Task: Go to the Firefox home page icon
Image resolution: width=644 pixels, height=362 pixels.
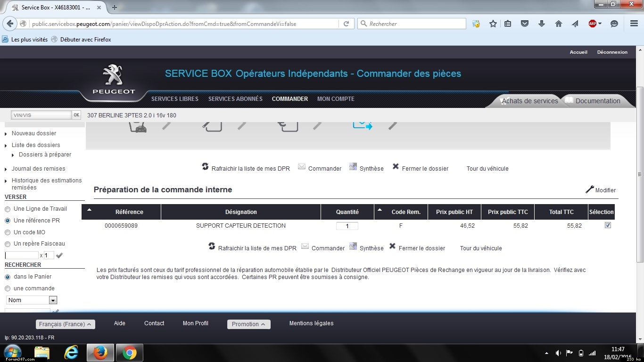Action: [x=559, y=24]
